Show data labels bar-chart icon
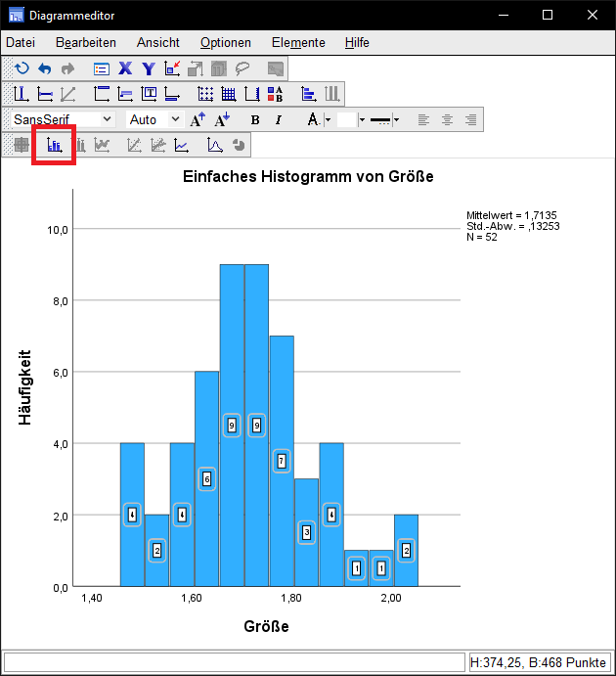Image resolution: width=616 pixels, height=676 pixels. [x=55, y=145]
